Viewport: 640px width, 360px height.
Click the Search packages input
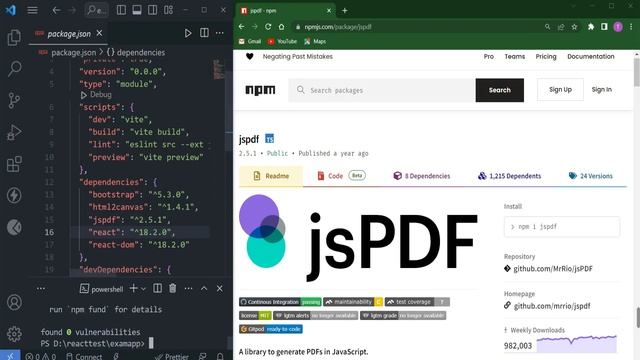[x=382, y=90]
